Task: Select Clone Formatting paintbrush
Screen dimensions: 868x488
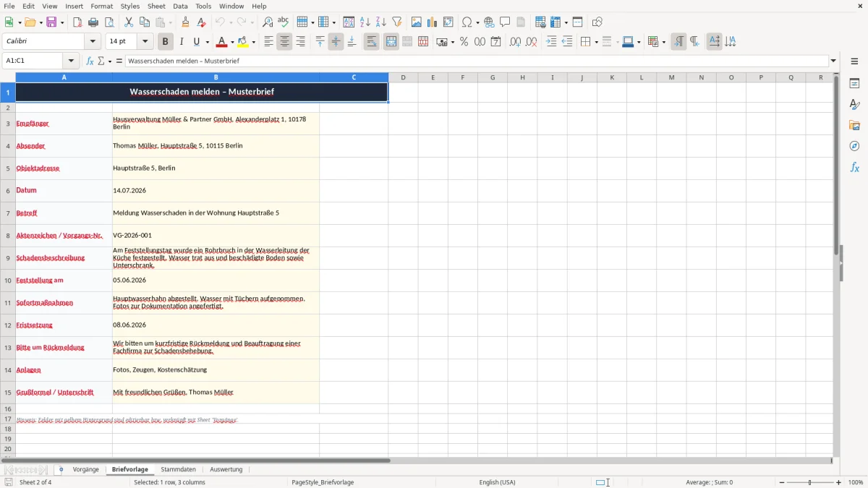Action: click(186, 22)
